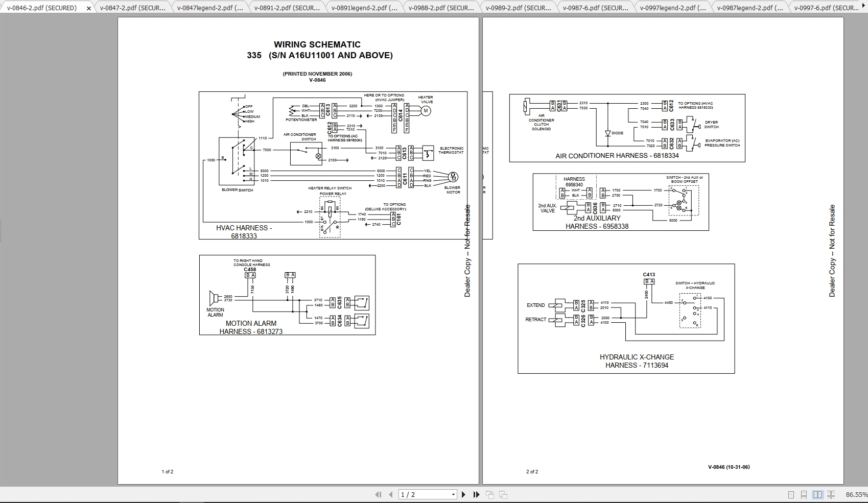This screenshot has width=868, height=503.
Task: Go back to the previous page
Action: coord(390,494)
